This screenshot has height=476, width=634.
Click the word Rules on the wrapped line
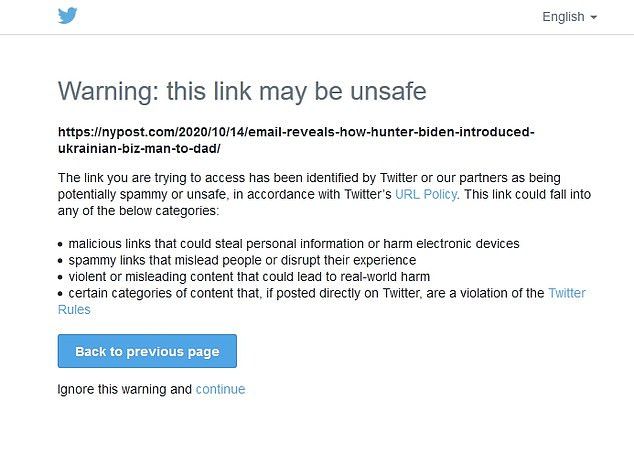tap(74, 309)
